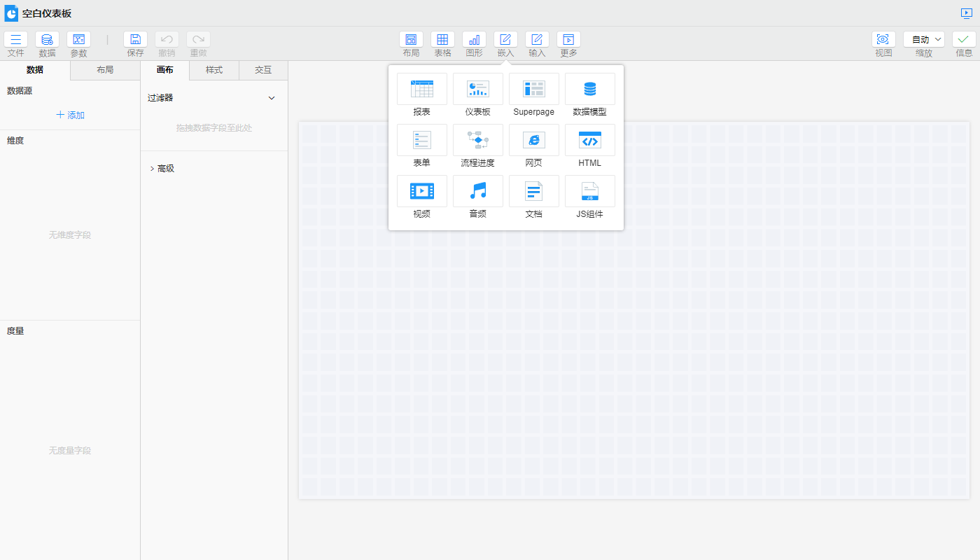
Task: Insert the 仪表板 dashboard component
Action: click(477, 89)
